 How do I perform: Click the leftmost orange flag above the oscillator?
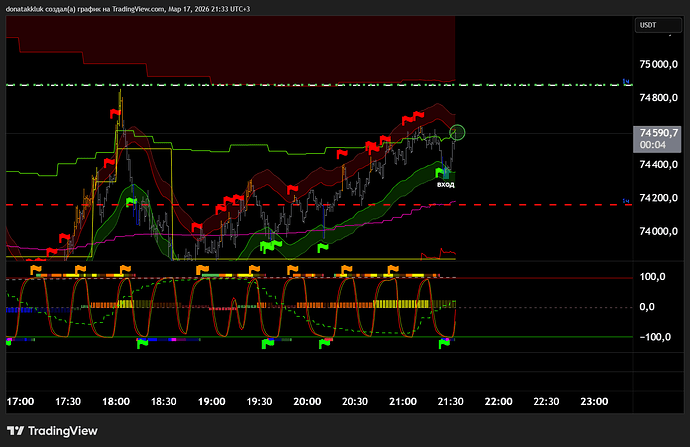tap(37, 268)
